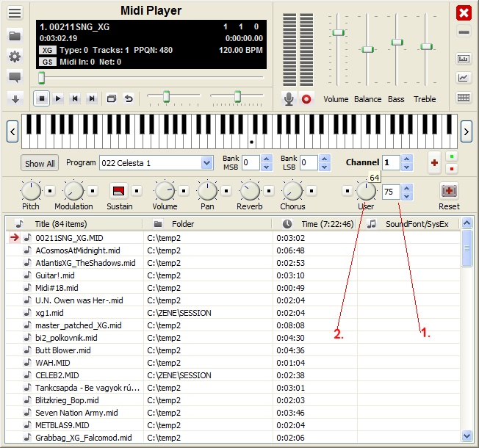Toggle the square button beside Sustain
479x448 pixels.
(137, 191)
